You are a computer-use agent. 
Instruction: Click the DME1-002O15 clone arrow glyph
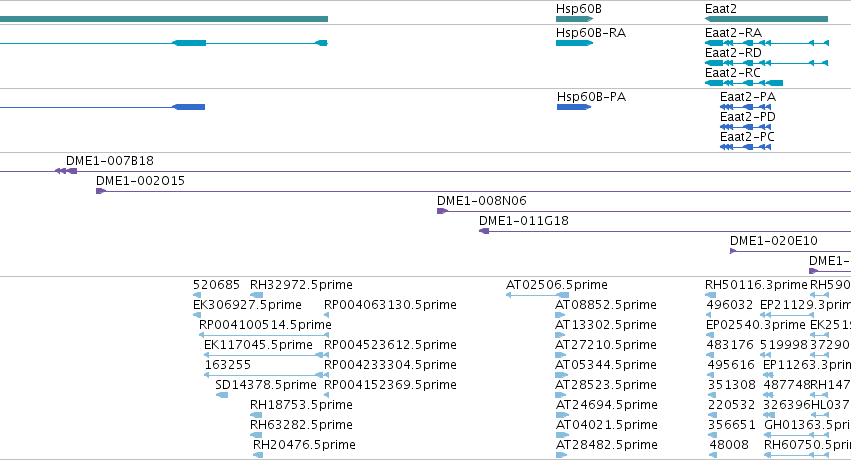point(101,191)
